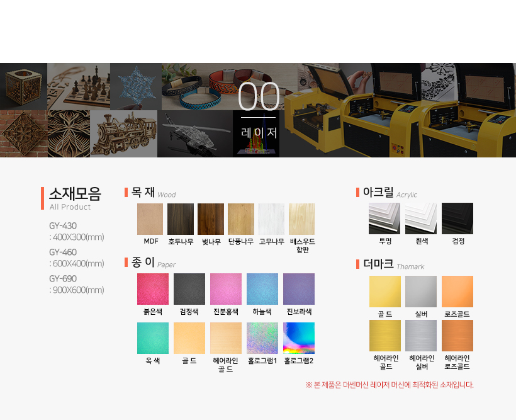Click the wooden chess set photo

click(79, 87)
